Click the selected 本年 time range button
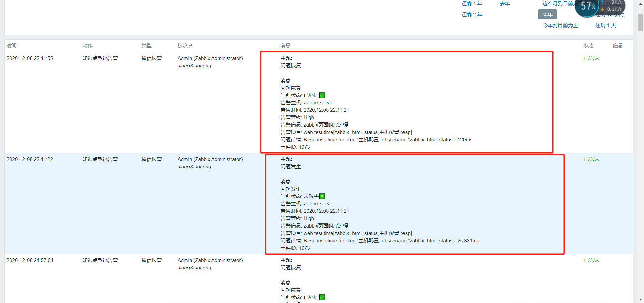This screenshot has width=644, height=303. pos(547,15)
